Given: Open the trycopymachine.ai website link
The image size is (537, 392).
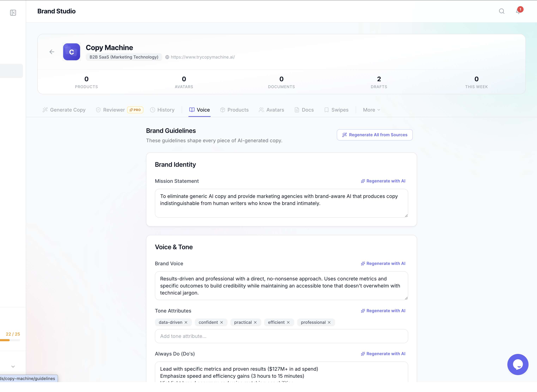Looking at the screenshot, I should pos(203,57).
